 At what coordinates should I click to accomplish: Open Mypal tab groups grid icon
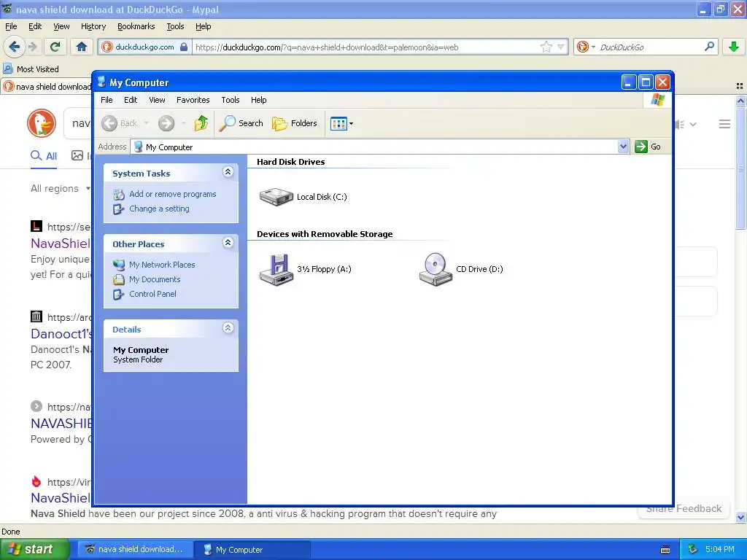coord(740,86)
